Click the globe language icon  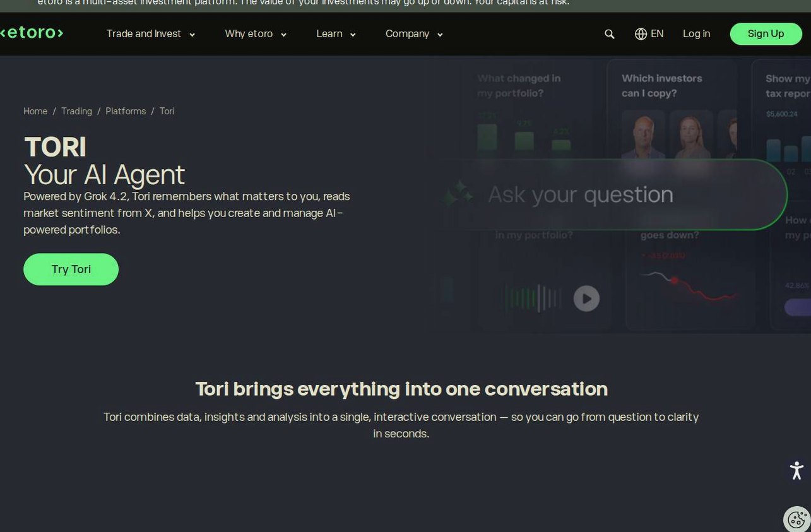coord(641,34)
